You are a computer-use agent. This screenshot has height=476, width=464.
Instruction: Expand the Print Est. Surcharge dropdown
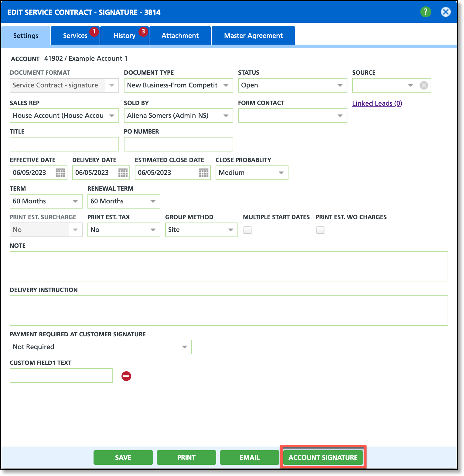(46, 230)
